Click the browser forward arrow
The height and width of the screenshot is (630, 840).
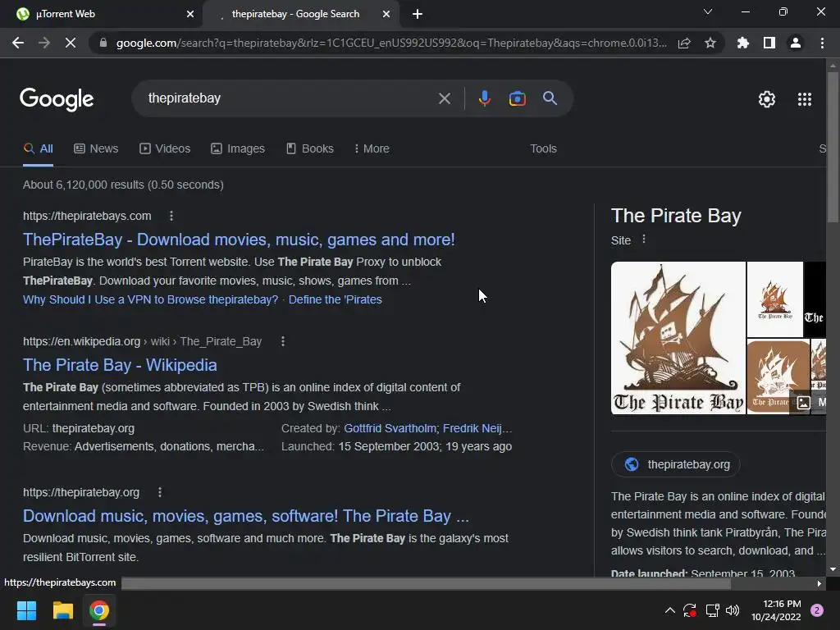pos(44,43)
